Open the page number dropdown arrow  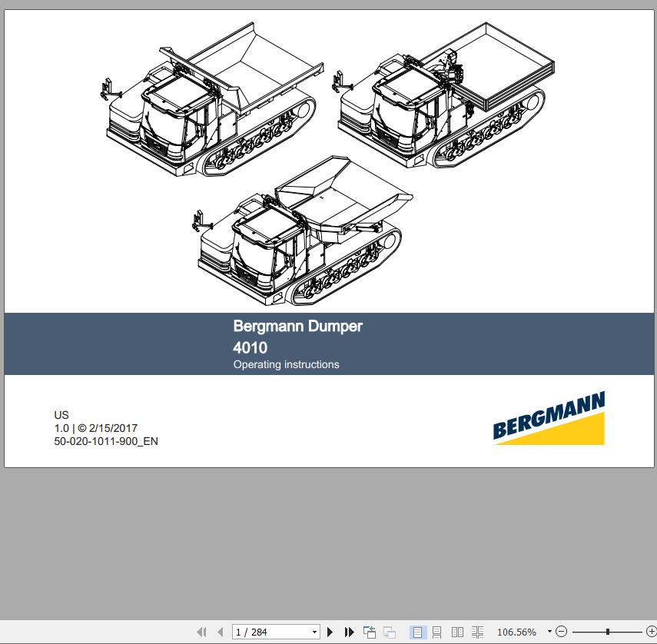[x=315, y=632]
